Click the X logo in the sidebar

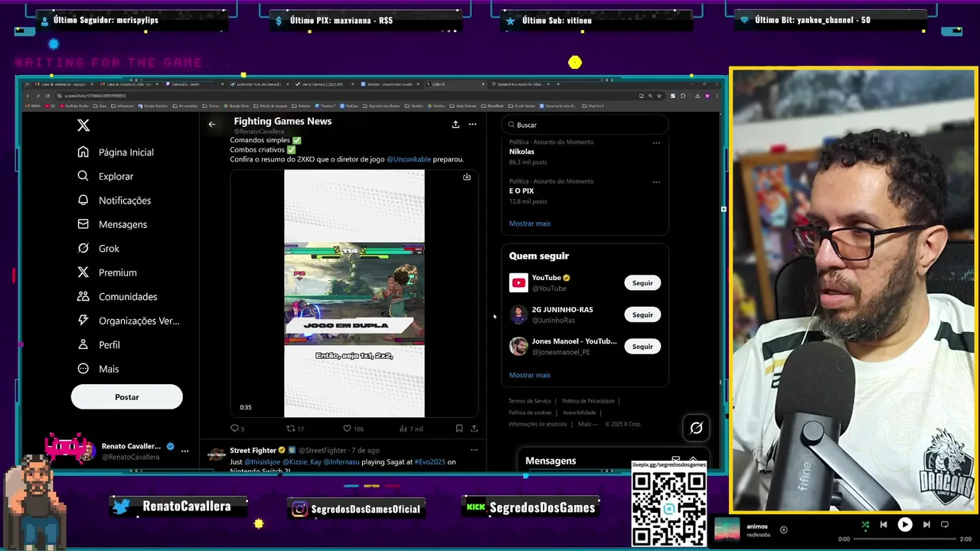(83, 126)
